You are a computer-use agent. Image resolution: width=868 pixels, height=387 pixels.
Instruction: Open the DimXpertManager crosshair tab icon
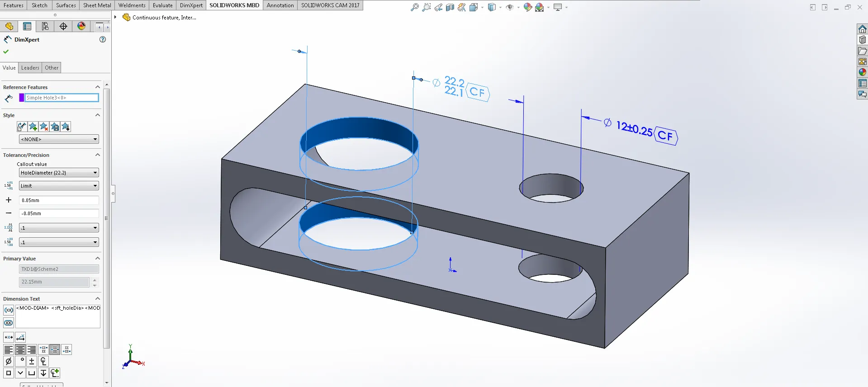click(63, 26)
